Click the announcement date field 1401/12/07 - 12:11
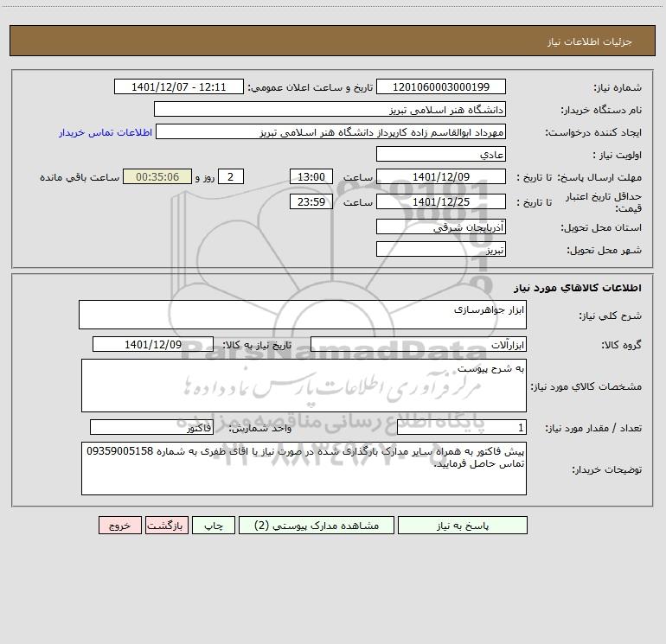666x644 pixels. 179,86
